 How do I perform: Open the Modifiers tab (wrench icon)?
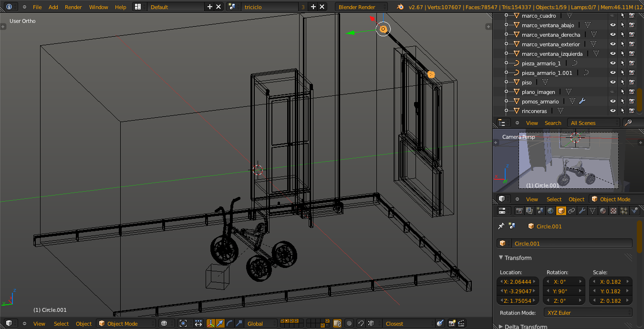coord(582,211)
